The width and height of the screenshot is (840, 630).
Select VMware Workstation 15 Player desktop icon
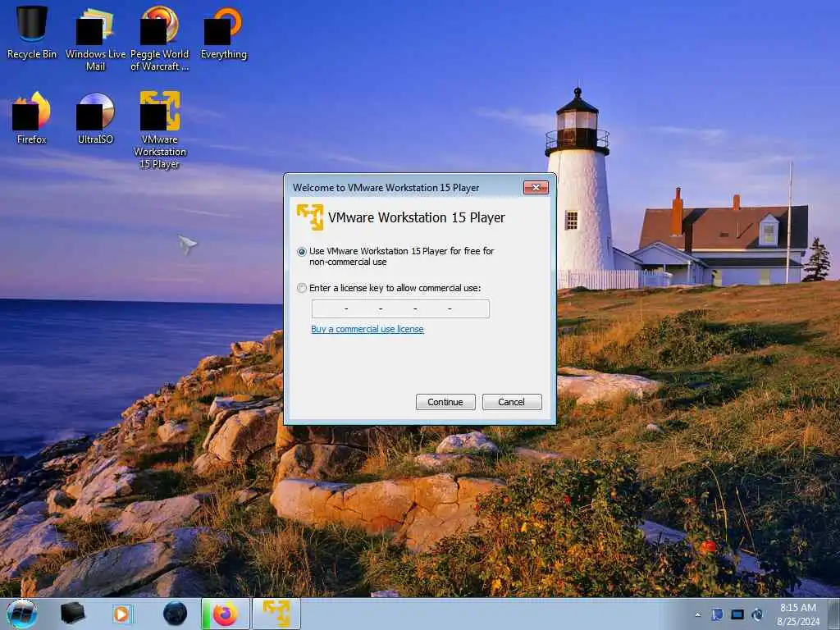coord(160,130)
